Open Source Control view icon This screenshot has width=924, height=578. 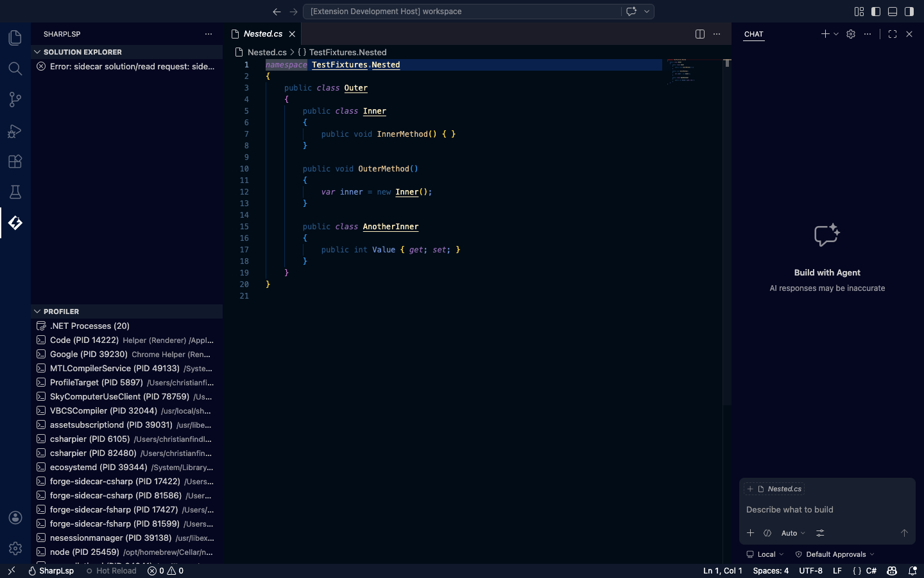[15, 100]
